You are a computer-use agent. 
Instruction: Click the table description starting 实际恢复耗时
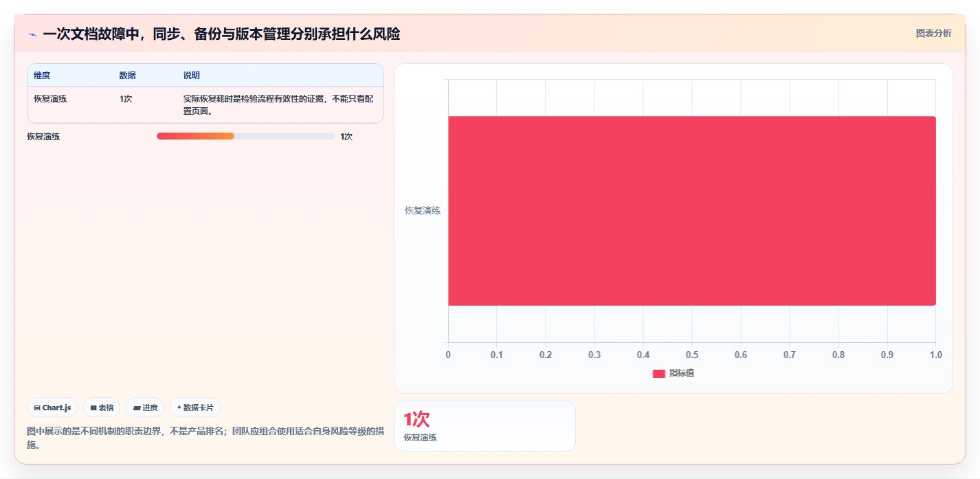coord(278,104)
